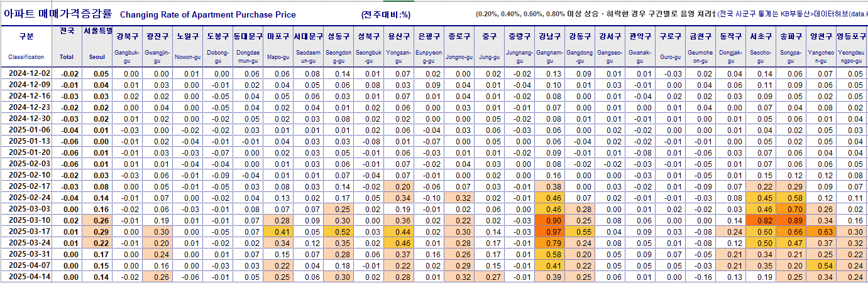Select the 2025-02-17 date cell
The width and height of the screenshot is (868, 283).
coord(26,186)
